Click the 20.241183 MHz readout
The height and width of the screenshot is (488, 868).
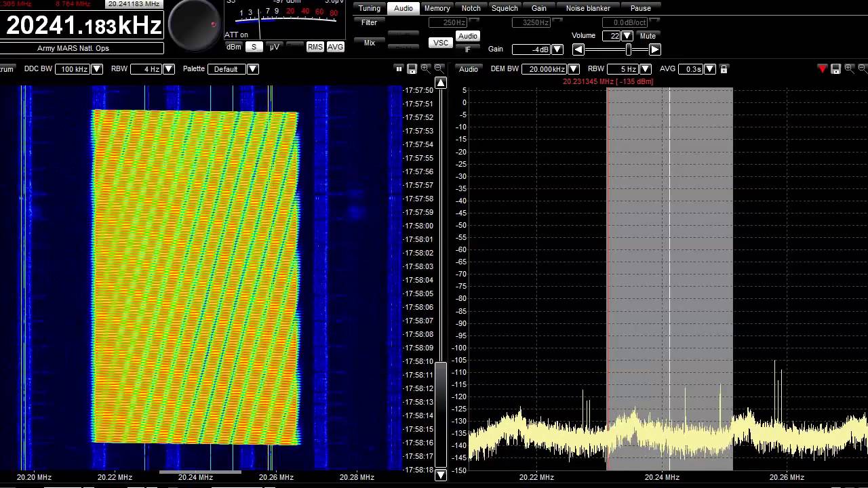coord(134,4)
